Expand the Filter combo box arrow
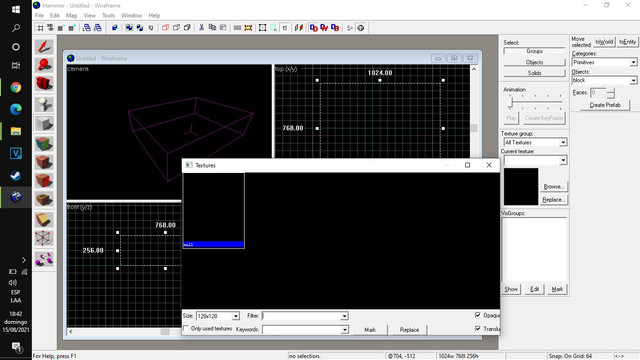Viewport: 640px width, 360px height. (x=344, y=316)
